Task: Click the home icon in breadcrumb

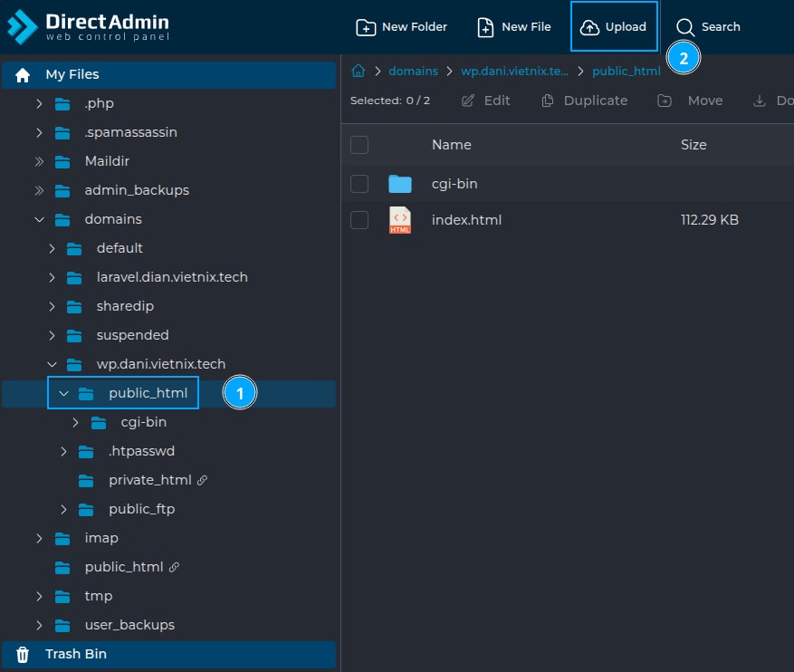Action: click(x=359, y=71)
